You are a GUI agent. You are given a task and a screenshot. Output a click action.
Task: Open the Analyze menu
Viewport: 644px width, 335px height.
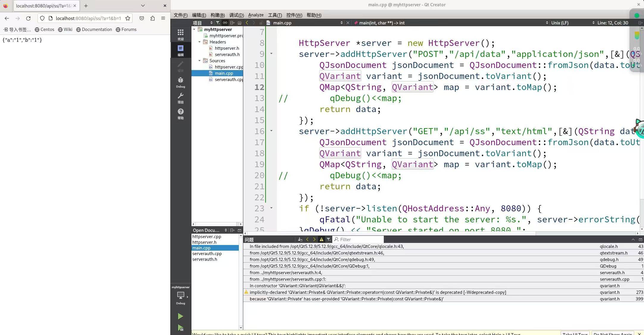pos(256,15)
